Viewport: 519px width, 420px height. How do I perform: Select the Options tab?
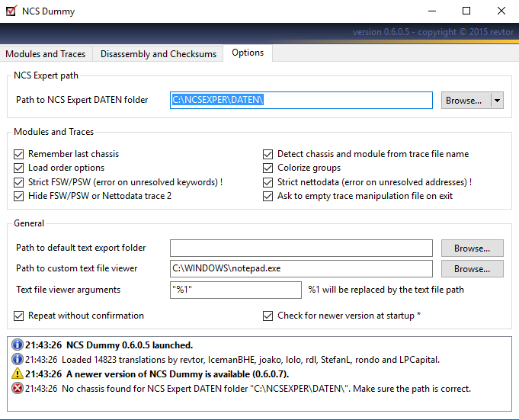pos(248,53)
